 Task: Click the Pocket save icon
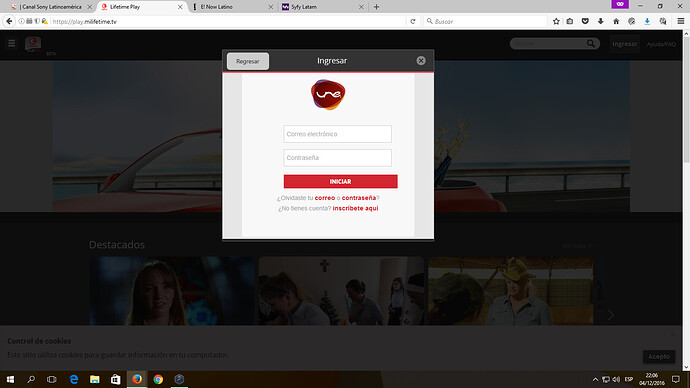pos(585,21)
